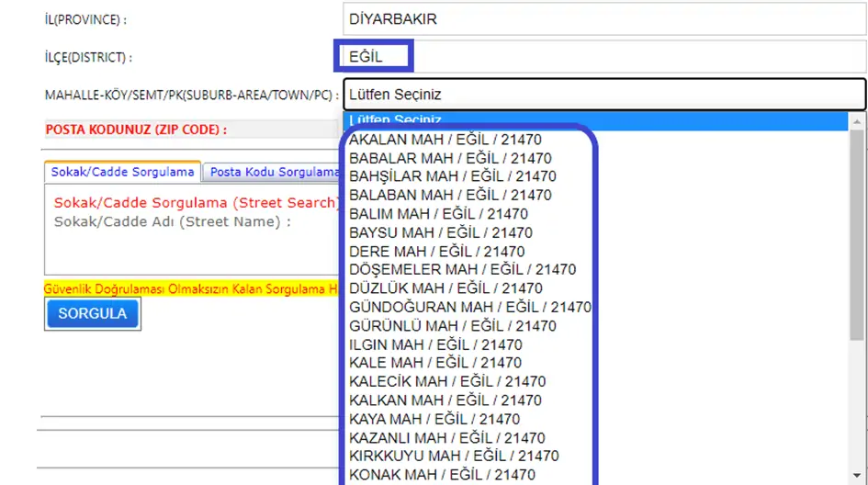Select GÜNDOĞURAN MAH list entry

point(469,307)
